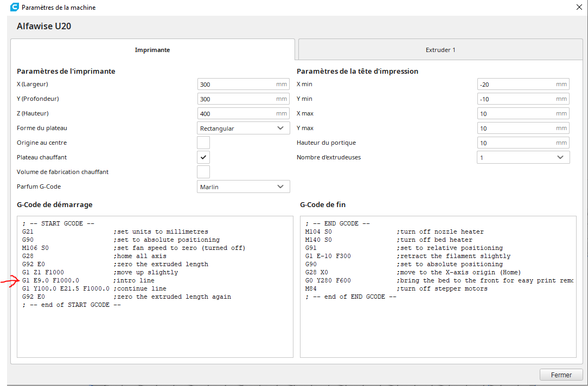Click the G-Code de fin heading
The width and height of the screenshot is (588, 386).
click(x=323, y=204)
